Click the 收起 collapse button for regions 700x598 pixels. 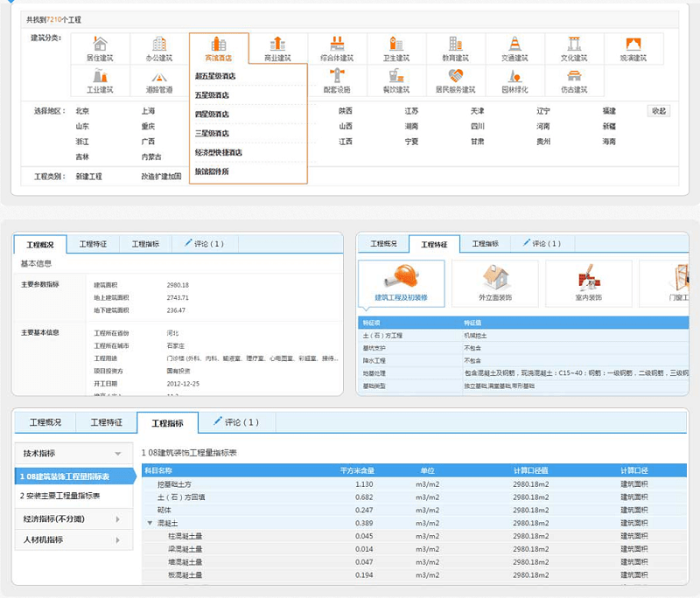pos(659,111)
